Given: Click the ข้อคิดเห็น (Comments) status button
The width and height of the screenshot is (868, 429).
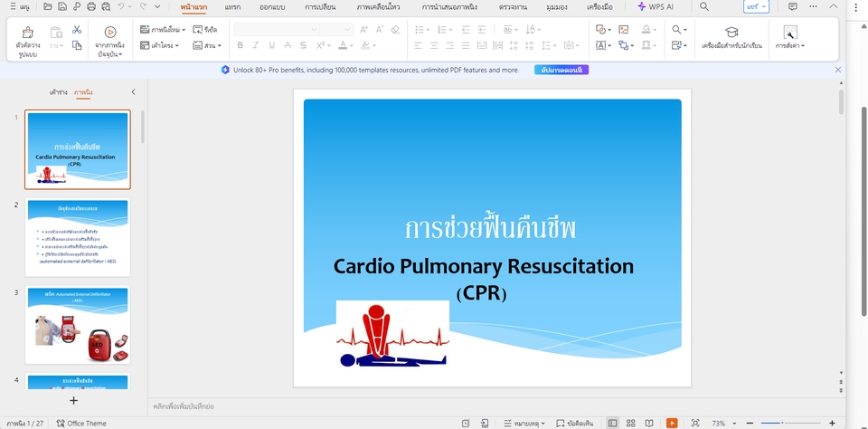Looking at the screenshot, I should coord(575,423).
